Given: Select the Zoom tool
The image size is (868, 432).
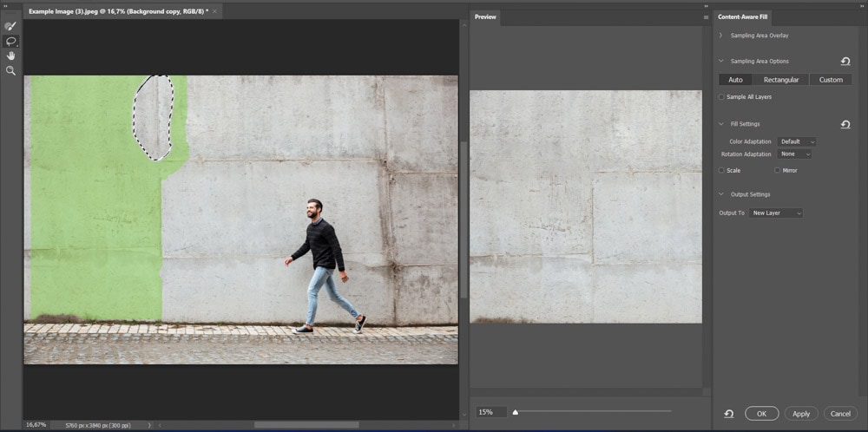Looking at the screenshot, I should coord(10,71).
